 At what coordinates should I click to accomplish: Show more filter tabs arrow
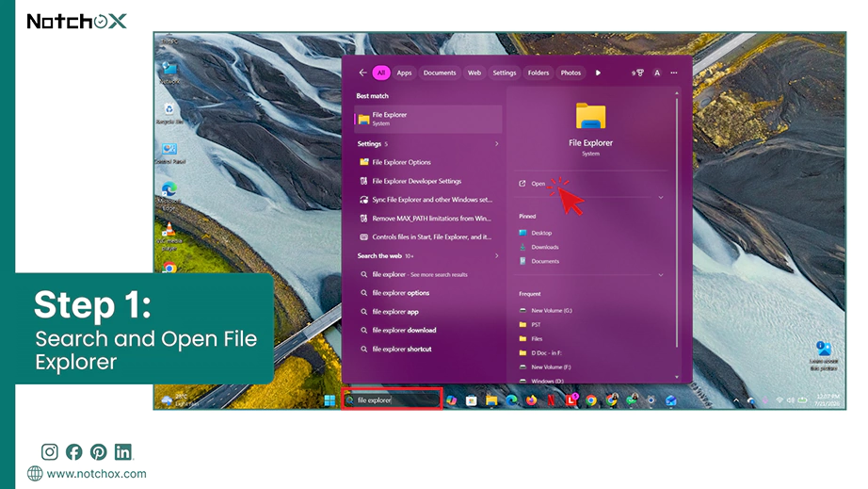(598, 73)
